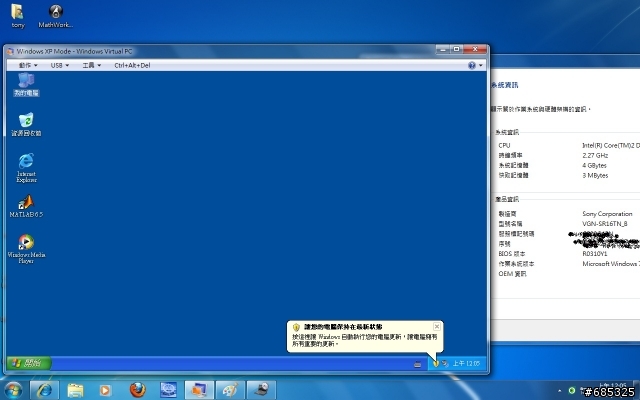Click the 4 GBytes memory value

tap(594, 165)
